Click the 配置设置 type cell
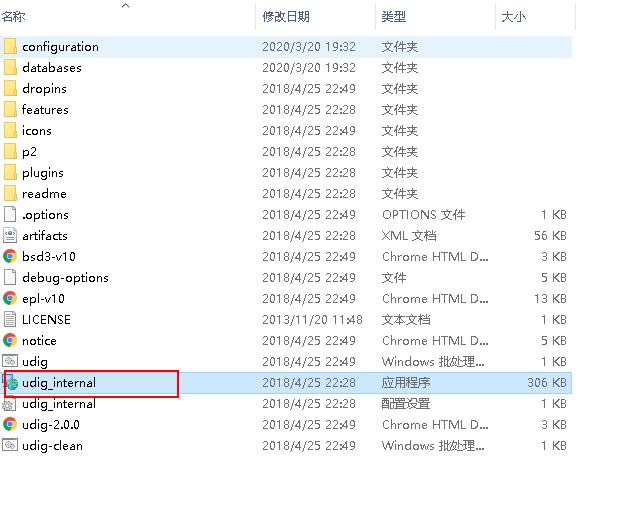Viewport: 626px width, 508px height. pyautogui.click(x=406, y=404)
